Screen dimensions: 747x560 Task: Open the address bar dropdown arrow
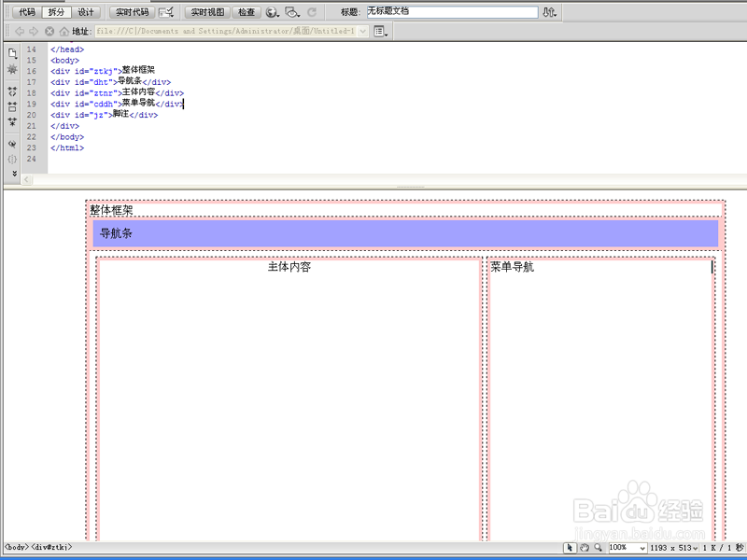coord(362,31)
